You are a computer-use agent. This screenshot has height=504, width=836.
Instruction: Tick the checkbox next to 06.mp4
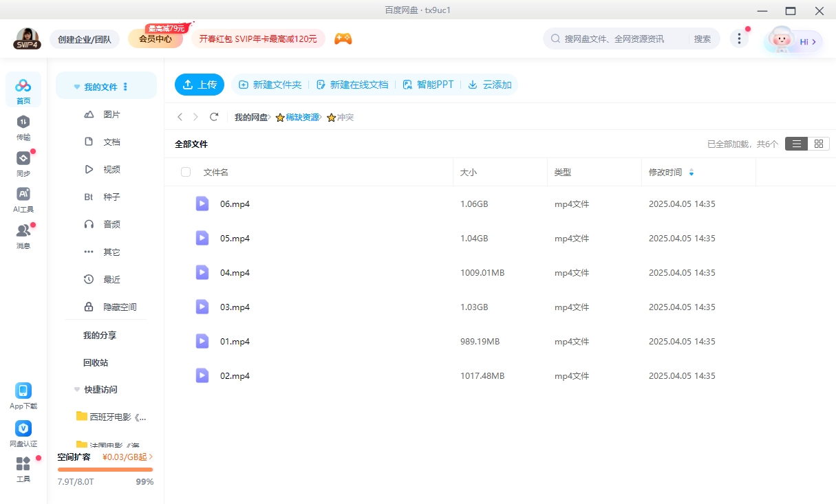coord(186,204)
